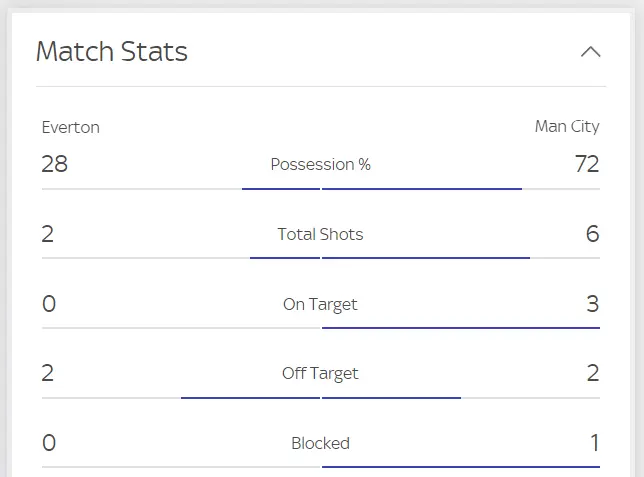This screenshot has width=644, height=477.
Task: Click Everton's off target bar
Action: [x=250, y=397]
